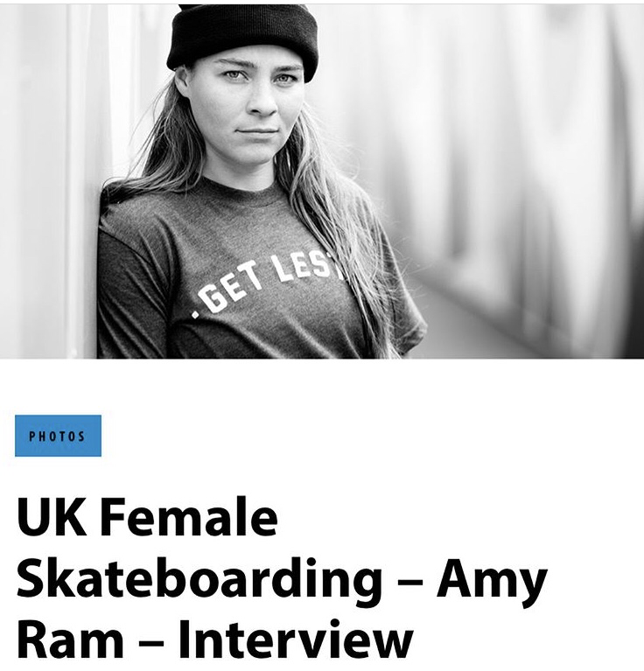
Task: Click the blank space right of the PHOTOS tag
Action: [x=350, y=436]
